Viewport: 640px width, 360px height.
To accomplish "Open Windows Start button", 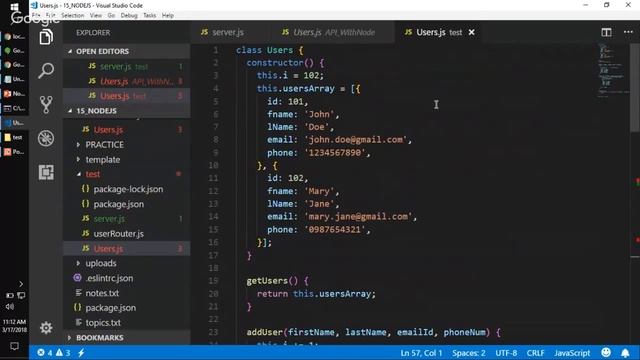I will [14, 7].
